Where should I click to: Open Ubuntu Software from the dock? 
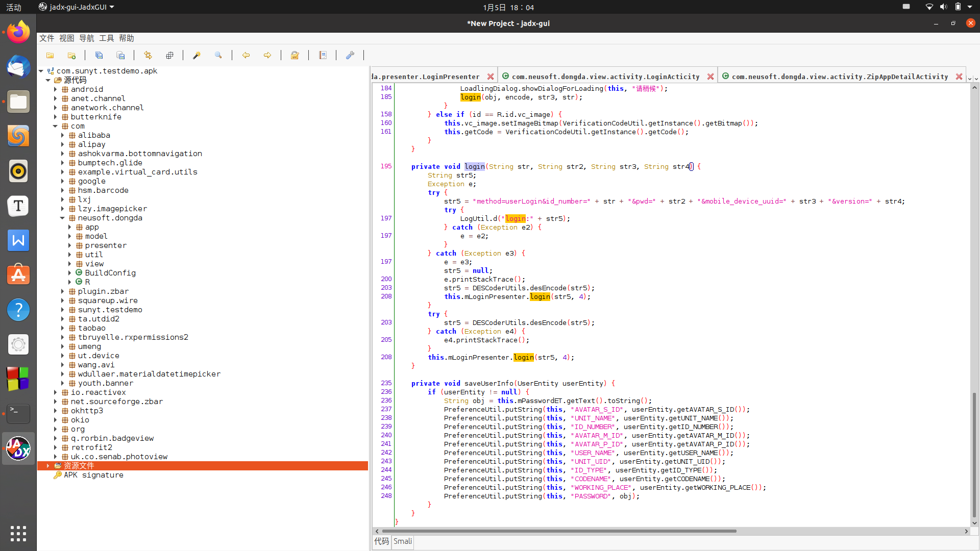pyautogui.click(x=18, y=275)
